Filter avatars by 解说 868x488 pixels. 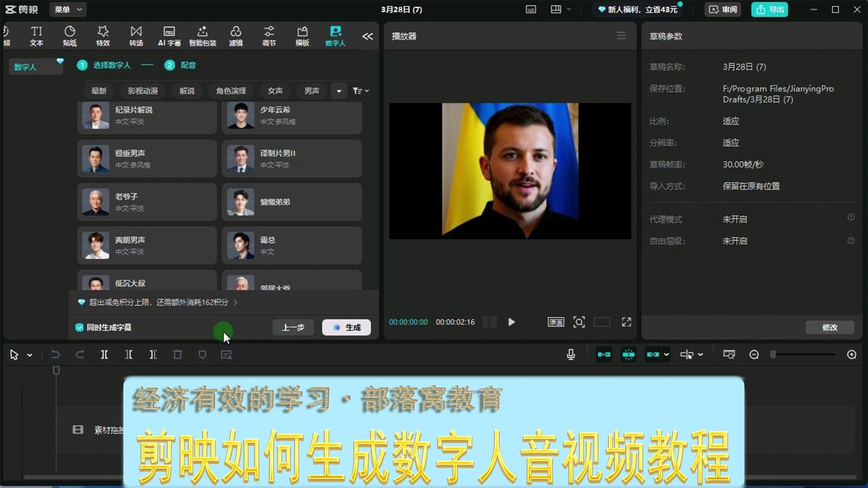(187, 91)
